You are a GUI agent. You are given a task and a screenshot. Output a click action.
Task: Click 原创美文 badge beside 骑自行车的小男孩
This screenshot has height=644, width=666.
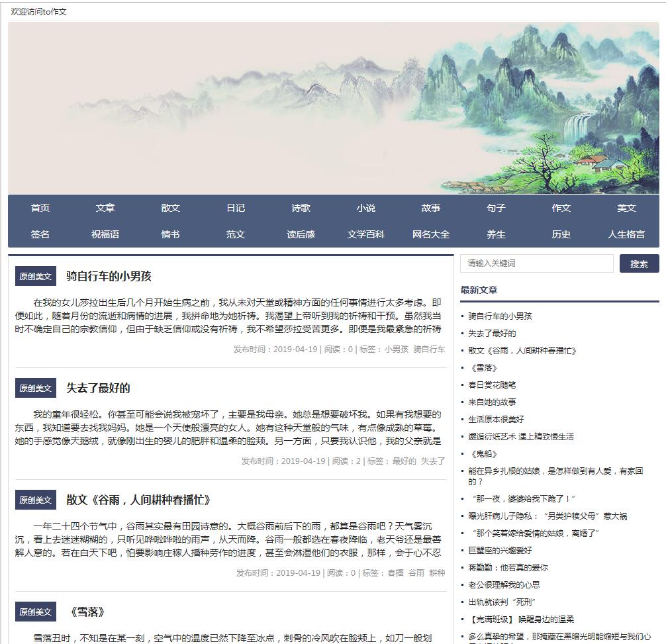click(36, 277)
